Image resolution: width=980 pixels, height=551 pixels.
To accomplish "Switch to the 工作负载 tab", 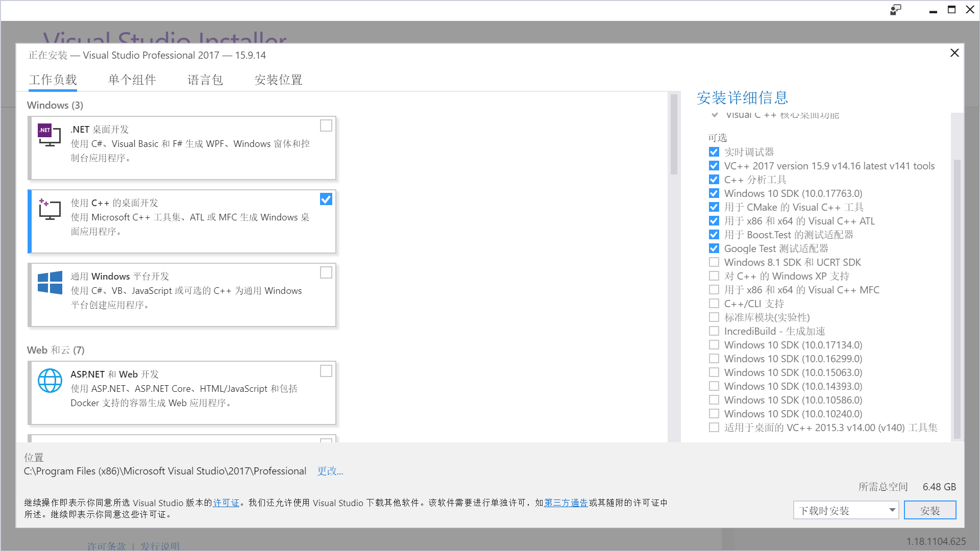I will (53, 80).
